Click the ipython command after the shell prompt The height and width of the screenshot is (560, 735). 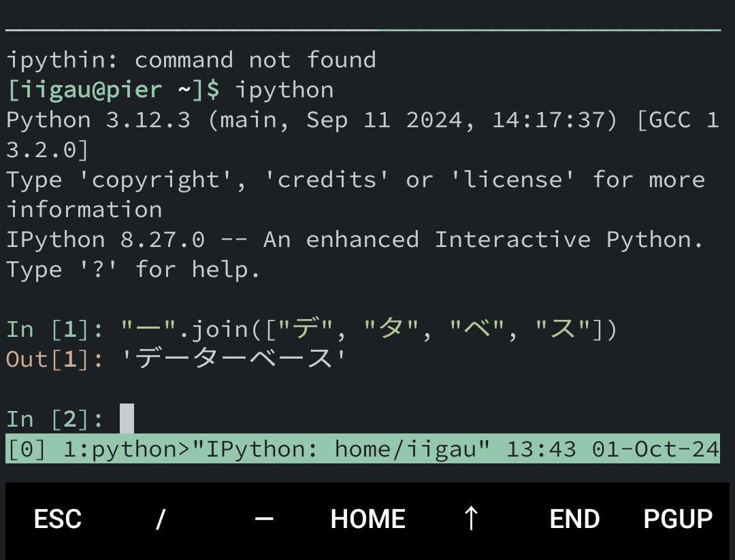(284, 90)
